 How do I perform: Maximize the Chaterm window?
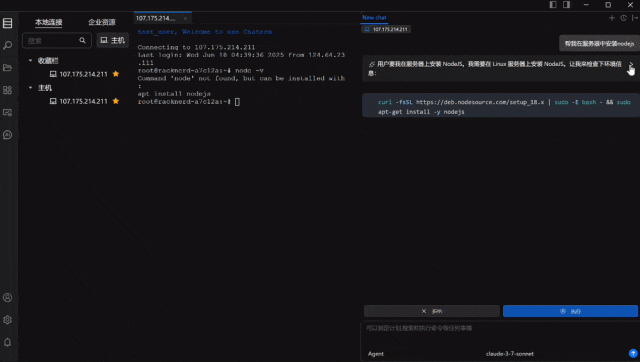(x=608, y=4)
